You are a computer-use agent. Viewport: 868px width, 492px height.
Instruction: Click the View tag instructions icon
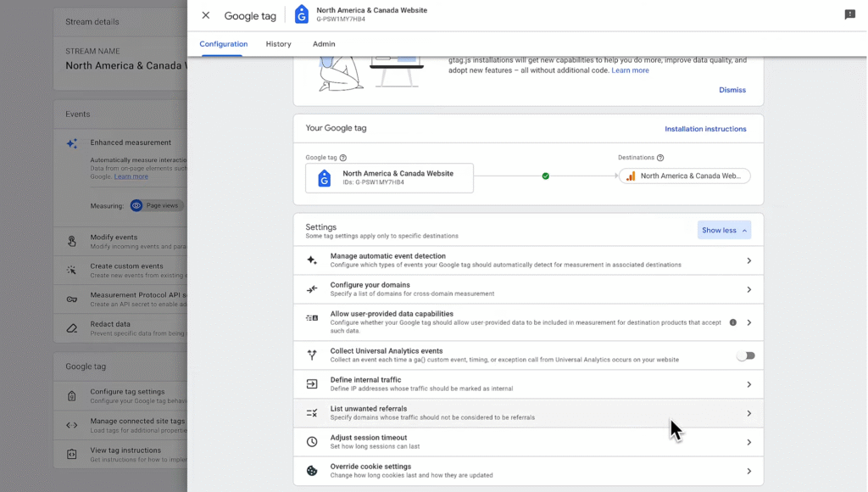(72, 455)
